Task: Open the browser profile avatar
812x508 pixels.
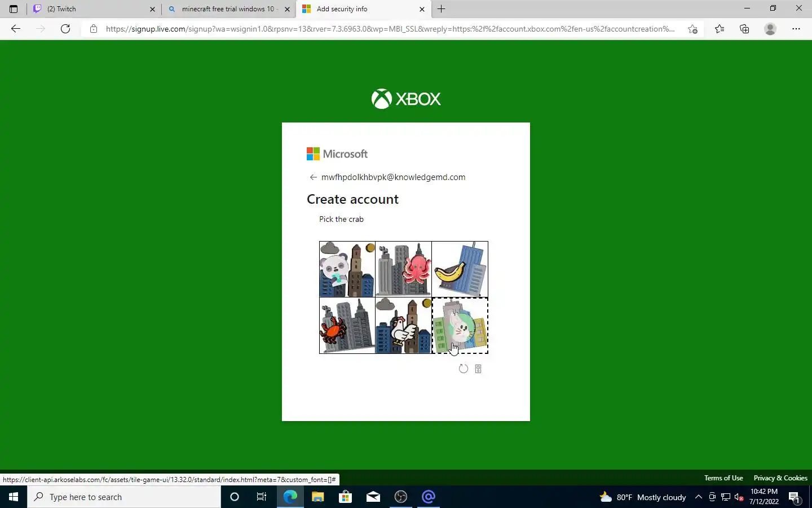Action: pyautogui.click(x=770, y=29)
